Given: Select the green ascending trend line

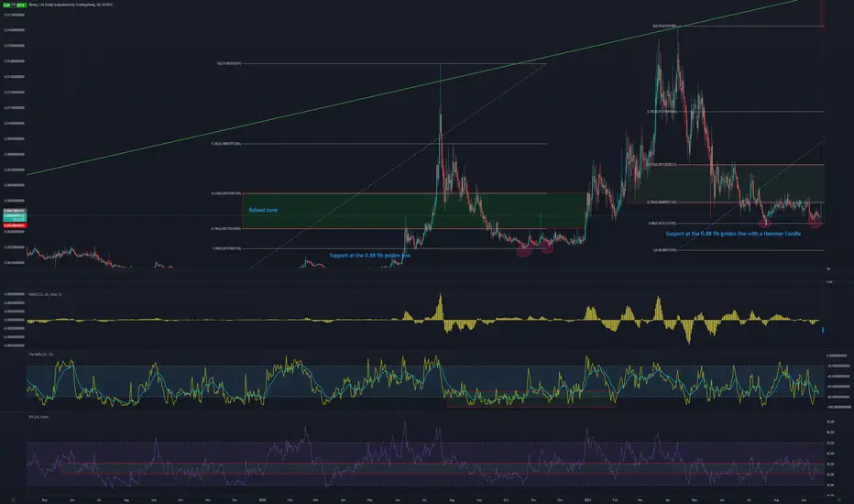Looking at the screenshot, I should click(412, 88).
